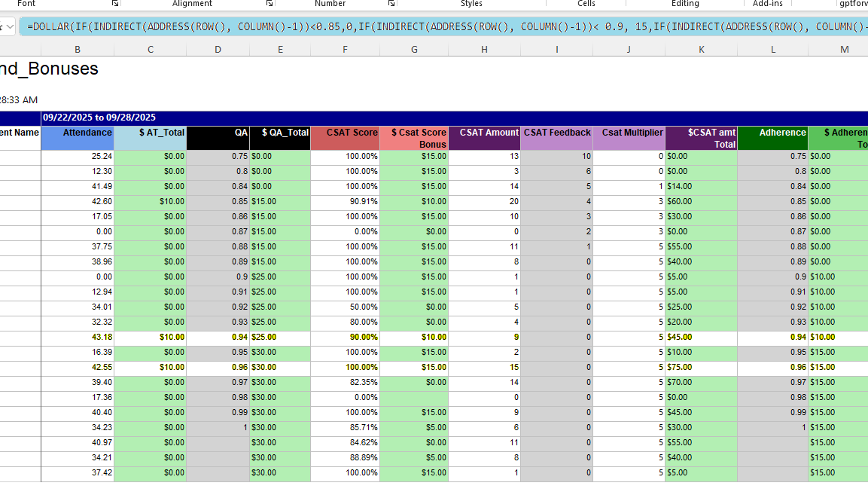Open the Font settings dialog launcher
The image size is (868, 498).
(116, 4)
